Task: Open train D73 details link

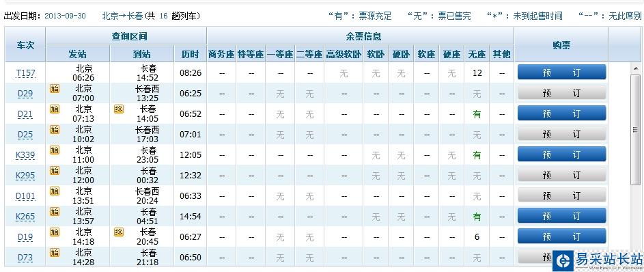Action: click(x=25, y=258)
